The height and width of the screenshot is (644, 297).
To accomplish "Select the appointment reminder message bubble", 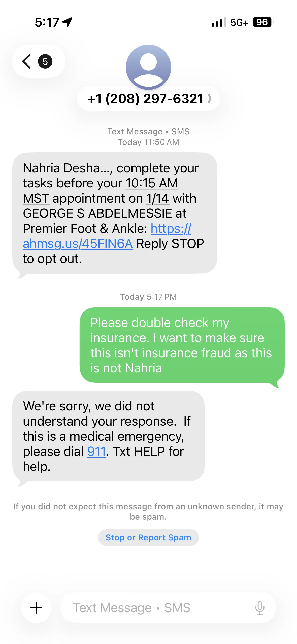I will click(x=115, y=213).
